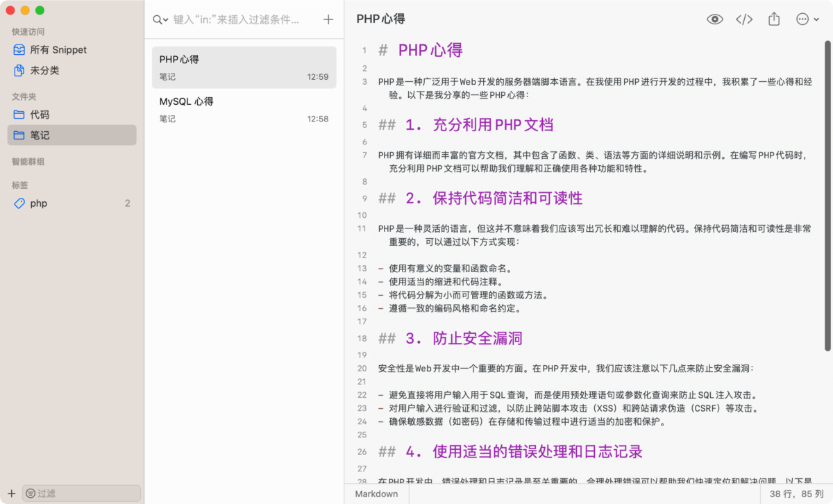Focus the snippet search field
This screenshot has height=504, width=833.
point(237,20)
